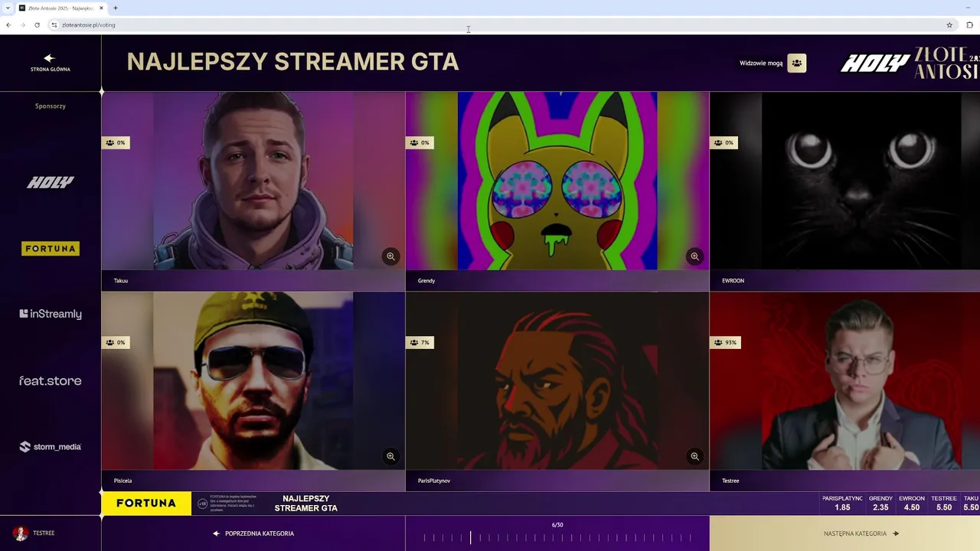This screenshot has width=980, height=551.
Task: Click the viewers group icon next to Widzowie mogą
Action: tap(796, 63)
